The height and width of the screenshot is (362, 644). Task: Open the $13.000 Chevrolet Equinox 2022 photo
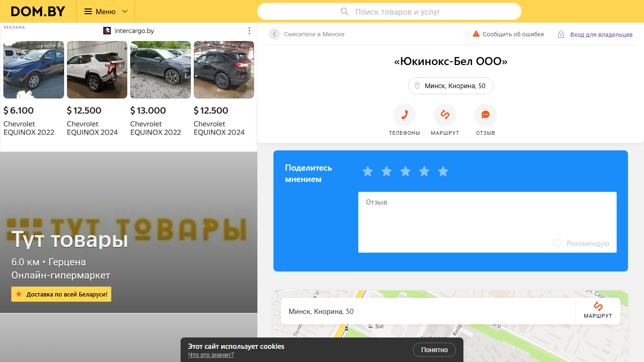pos(160,70)
